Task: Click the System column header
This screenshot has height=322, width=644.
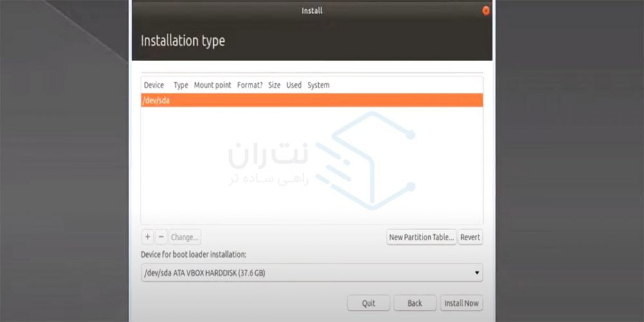Action: coord(318,85)
